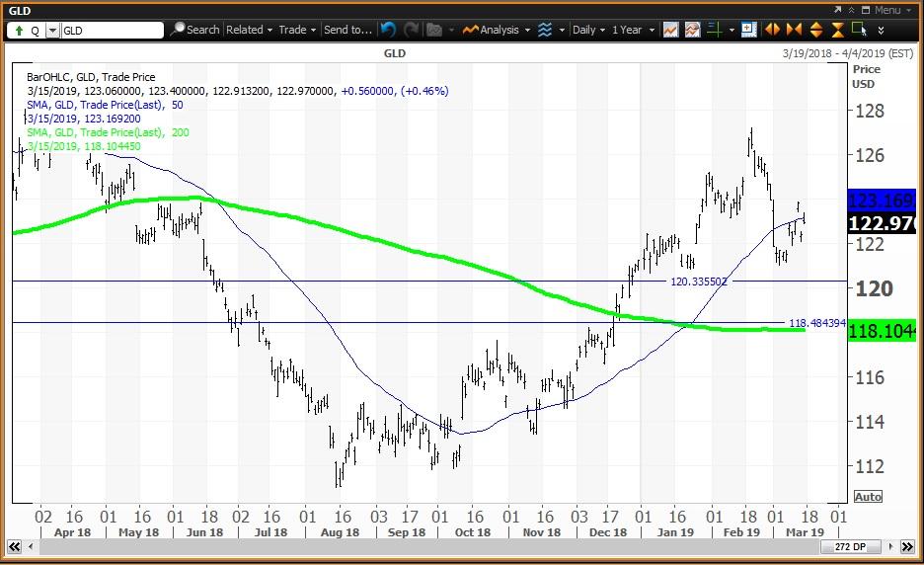Click the SMA 50 legend label

click(105, 105)
